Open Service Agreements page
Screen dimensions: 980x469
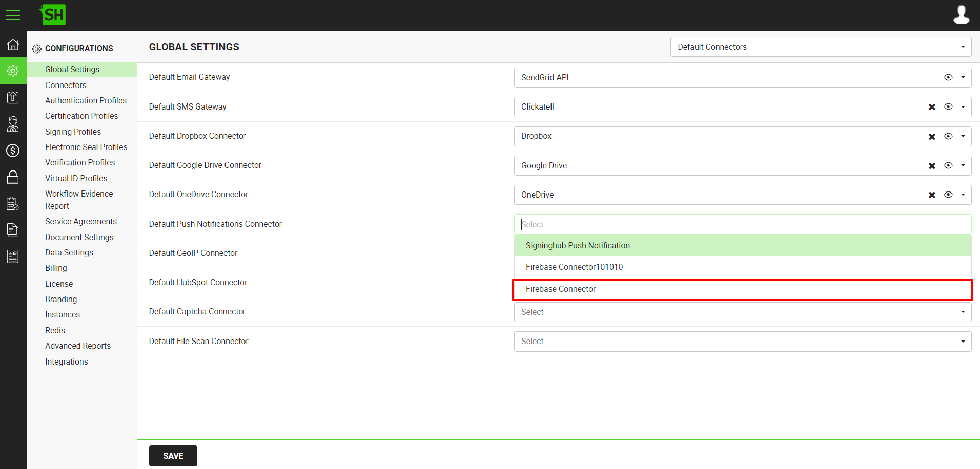81,221
